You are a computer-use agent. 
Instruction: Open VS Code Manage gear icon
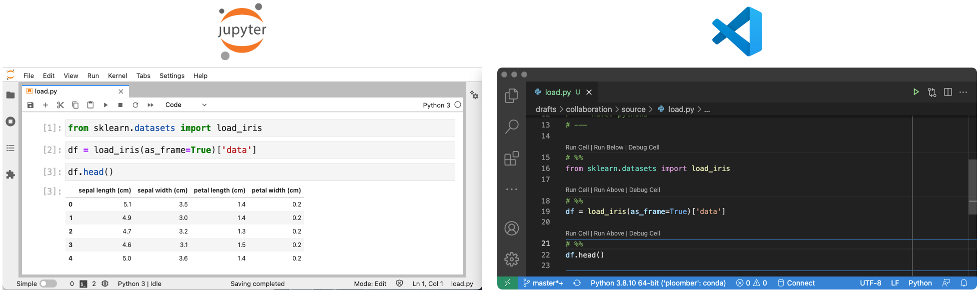tap(512, 259)
